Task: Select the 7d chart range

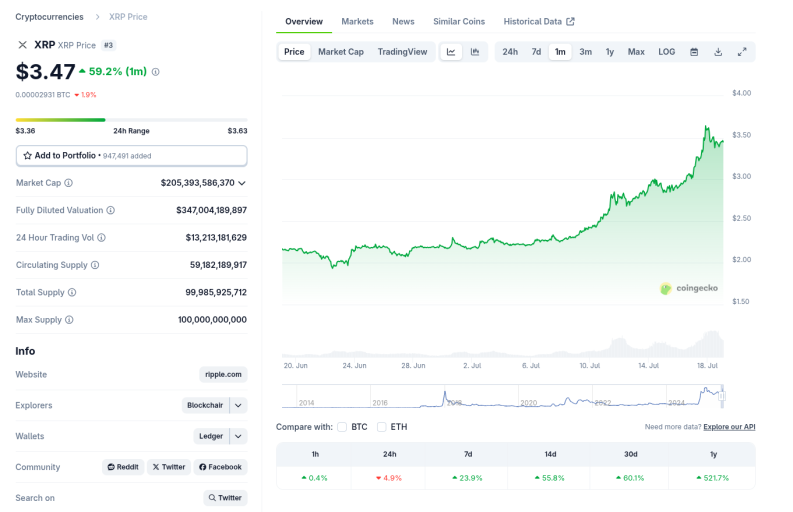Action: tap(536, 52)
